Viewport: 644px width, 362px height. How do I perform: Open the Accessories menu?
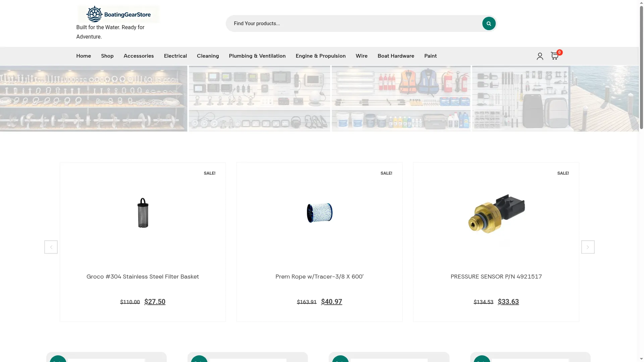[x=139, y=56]
